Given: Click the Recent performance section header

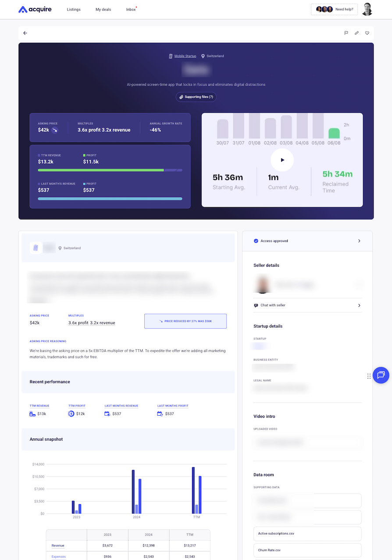Looking at the screenshot, I should pyautogui.click(x=128, y=382).
